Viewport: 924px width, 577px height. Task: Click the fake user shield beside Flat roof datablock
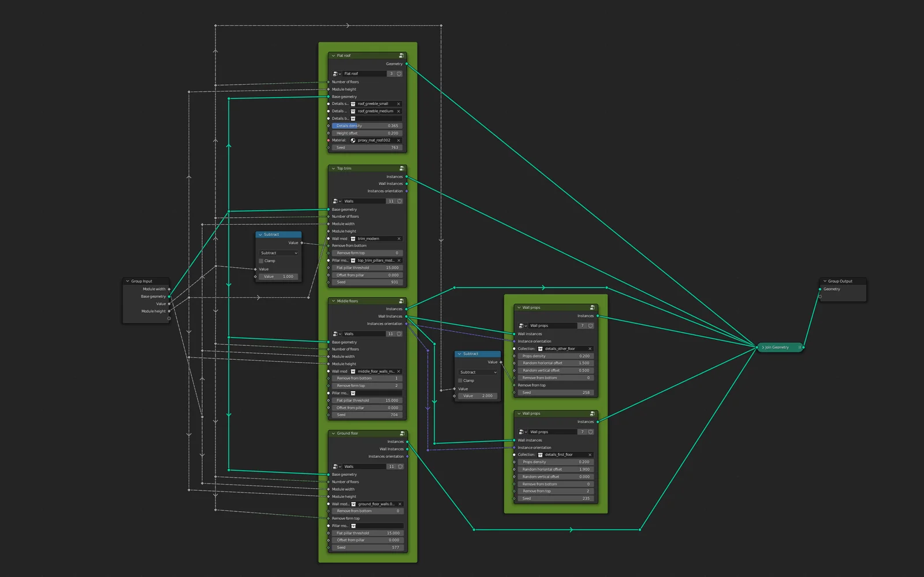(400, 74)
